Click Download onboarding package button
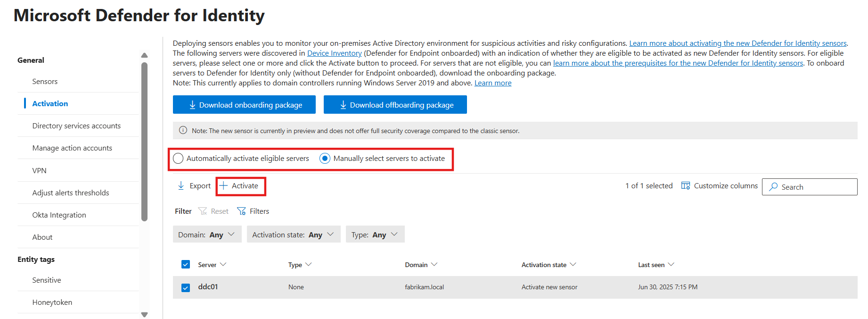This screenshot has height=319, width=868. [244, 105]
